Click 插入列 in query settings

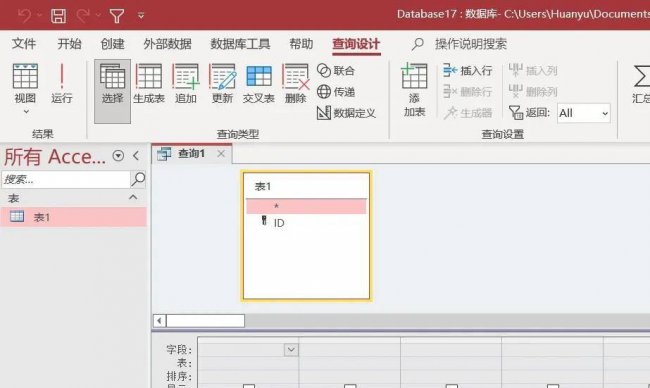pyautogui.click(x=533, y=70)
